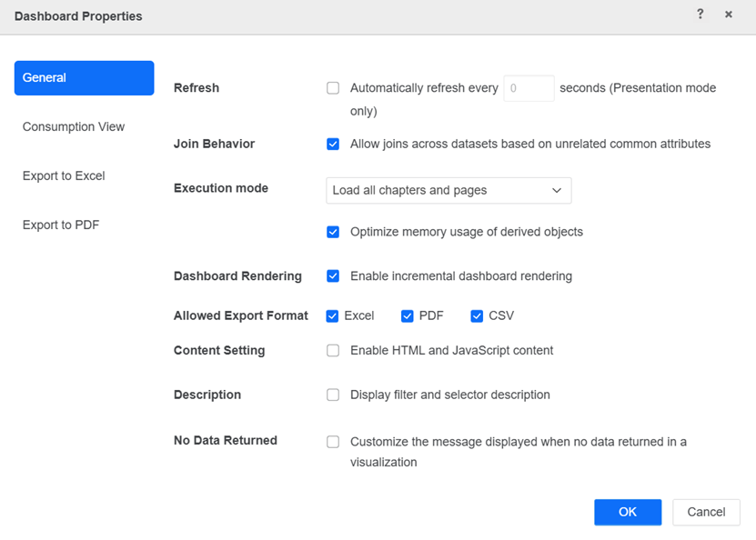Uncheck the PDF export format

[x=408, y=316]
